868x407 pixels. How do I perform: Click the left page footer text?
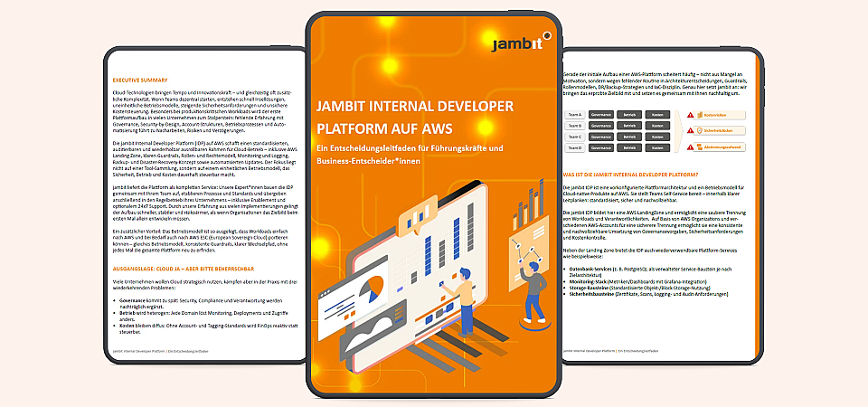click(x=160, y=351)
